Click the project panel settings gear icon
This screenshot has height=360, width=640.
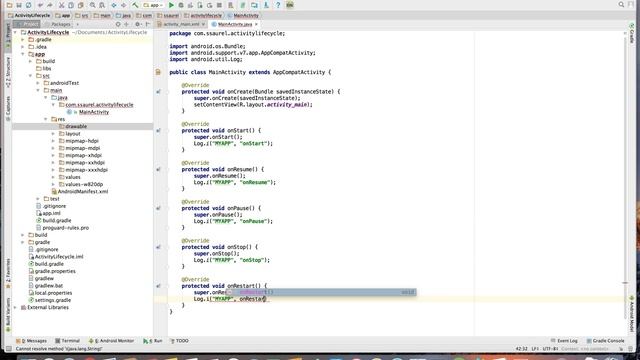138,24
